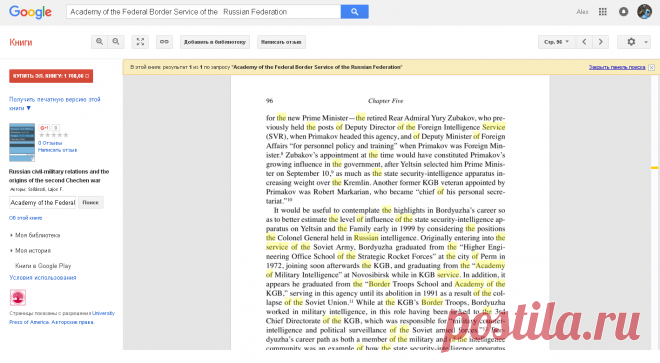Click the book cover thumbnail
Image resolution: width=660 pixels, height=363 pixels.
coord(22,142)
